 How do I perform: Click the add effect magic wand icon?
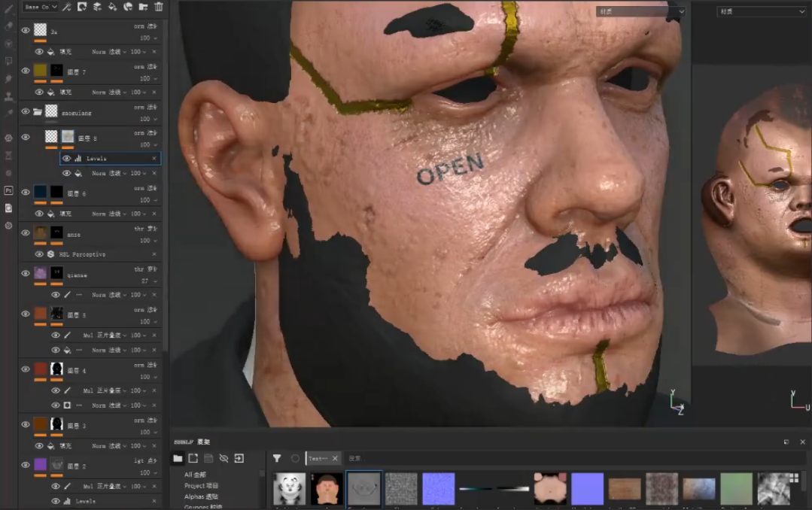coord(66,7)
